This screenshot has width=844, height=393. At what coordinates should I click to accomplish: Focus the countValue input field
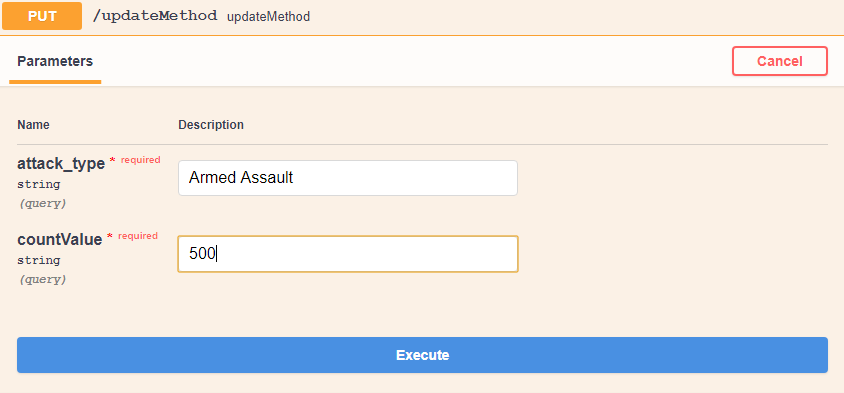pyautogui.click(x=348, y=254)
